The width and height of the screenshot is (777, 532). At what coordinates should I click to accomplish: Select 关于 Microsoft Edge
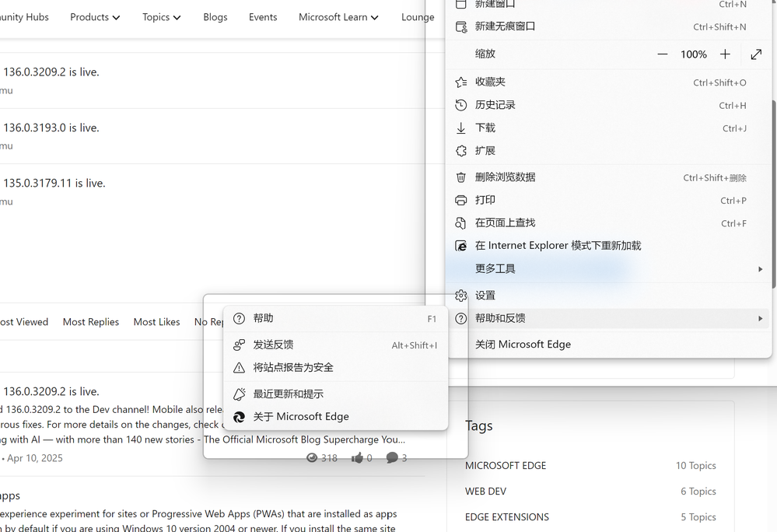tap(336, 417)
